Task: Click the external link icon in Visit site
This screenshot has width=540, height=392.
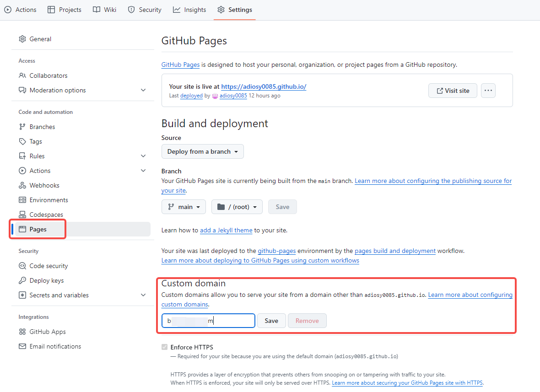Action: [440, 91]
